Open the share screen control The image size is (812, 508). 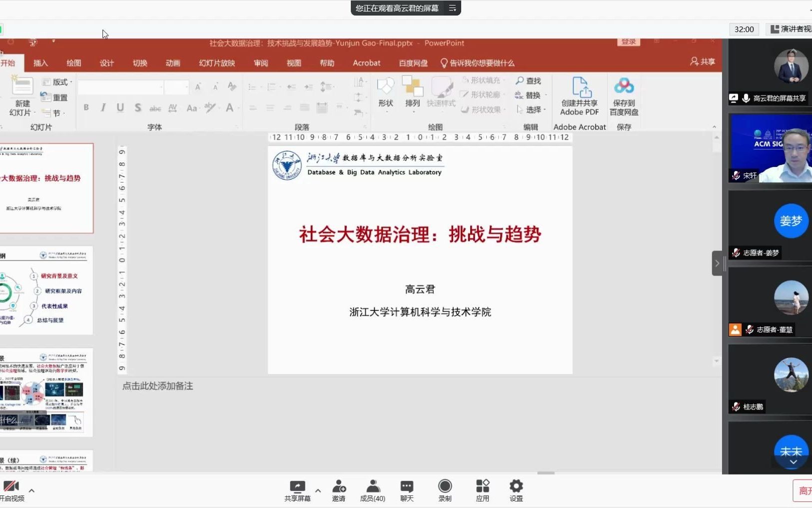(x=297, y=490)
